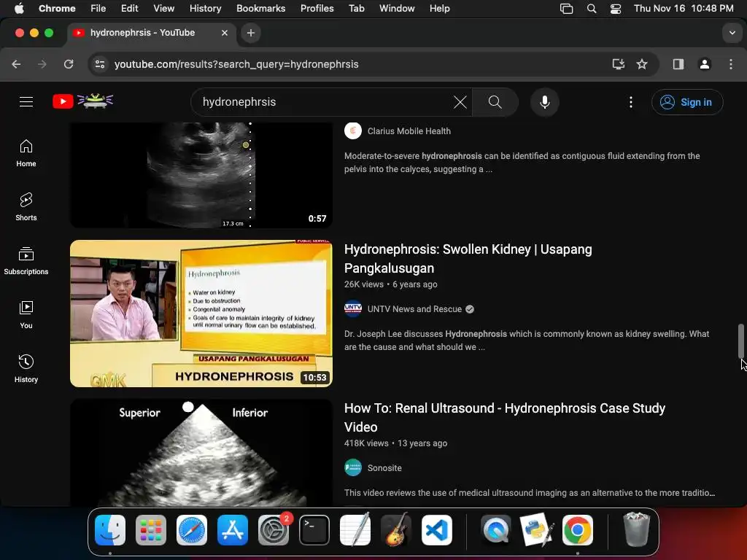747x560 pixels.
Task: Open the Renal Ultrasound Case Study title
Action: [x=505, y=418]
